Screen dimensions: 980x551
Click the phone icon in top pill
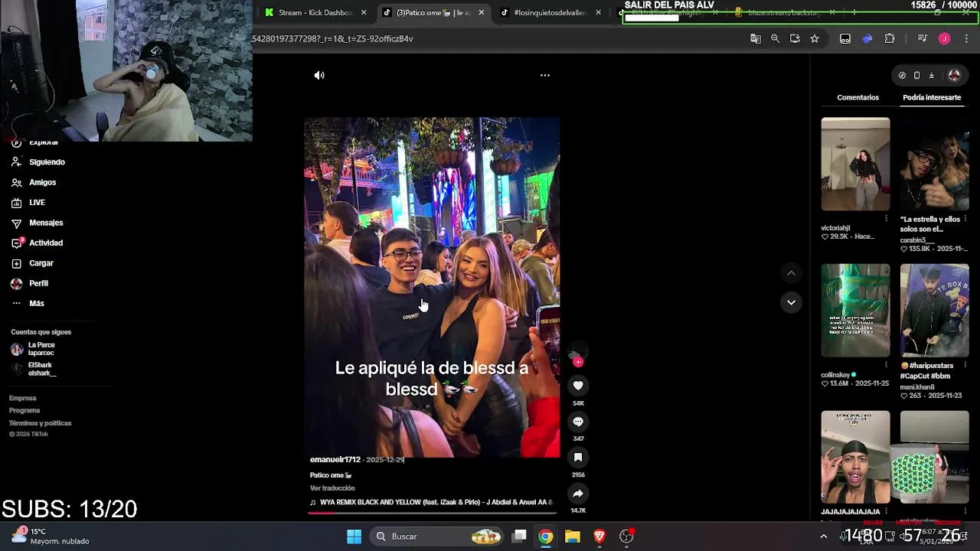click(x=916, y=75)
